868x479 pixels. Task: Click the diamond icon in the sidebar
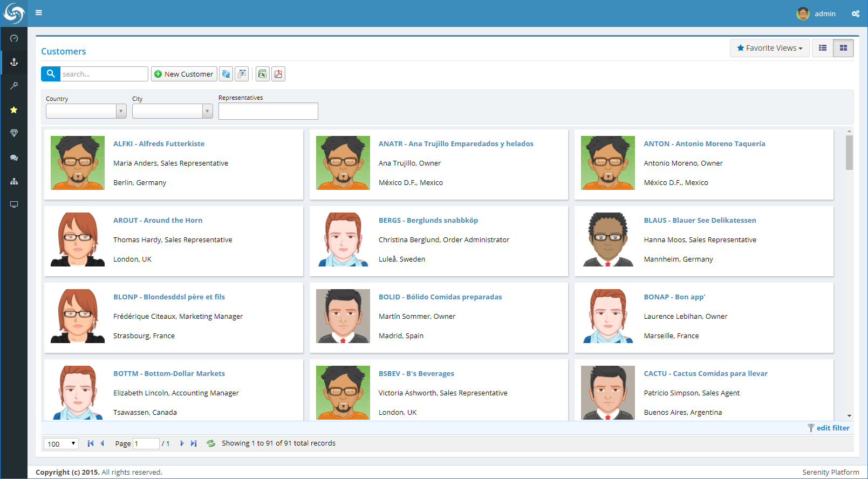coord(14,133)
